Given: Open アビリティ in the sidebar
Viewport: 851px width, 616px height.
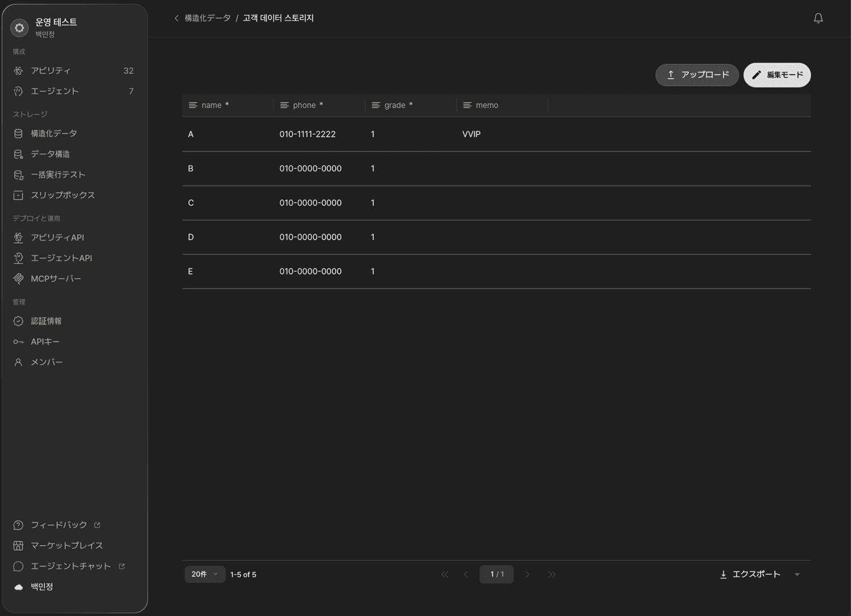Looking at the screenshot, I should [74, 71].
